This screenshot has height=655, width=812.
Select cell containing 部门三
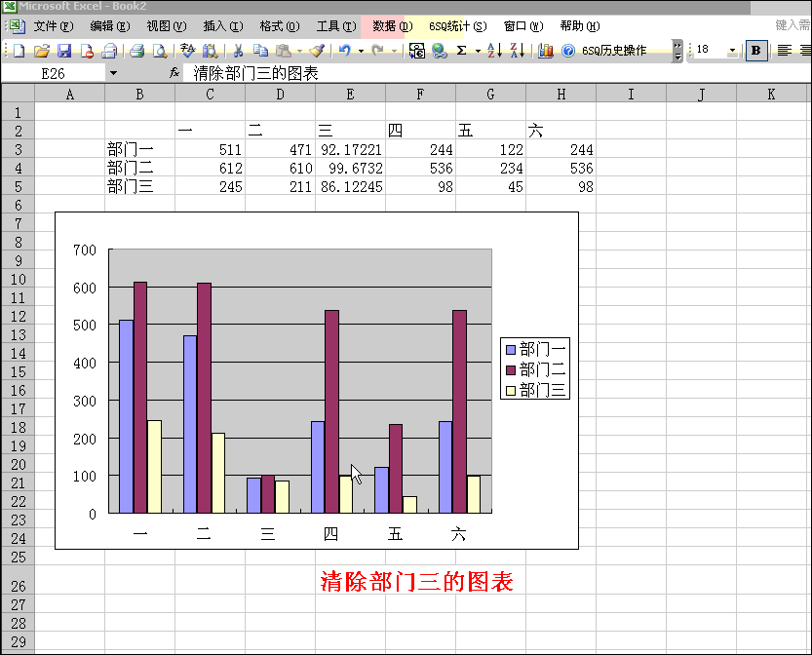click(x=139, y=186)
